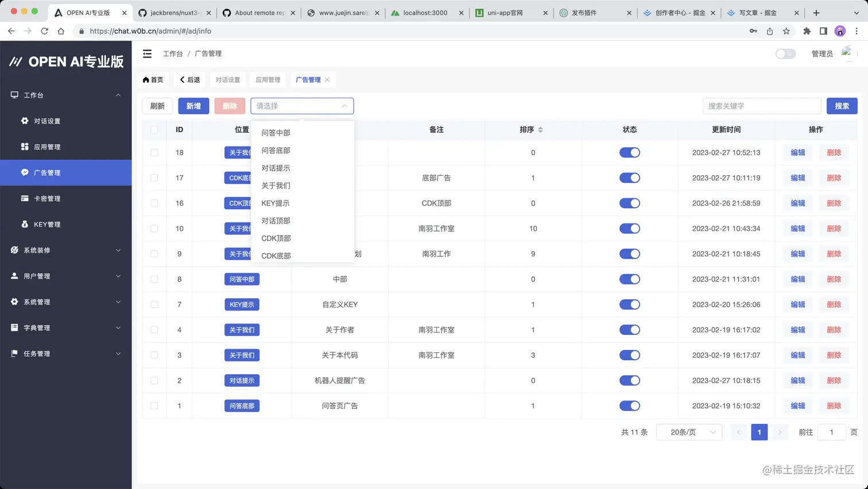Click the 首页 home icon tab
The height and width of the screenshot is (489, 868).
click(x=153, y=80)
